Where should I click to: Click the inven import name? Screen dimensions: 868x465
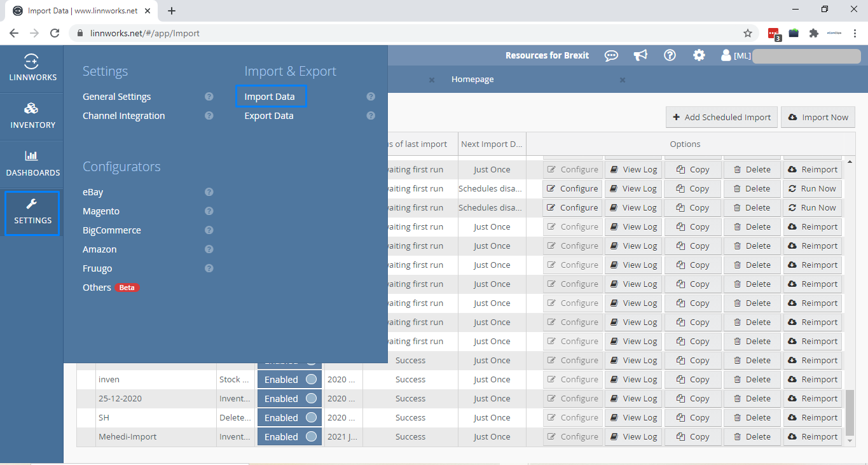click(109, 380)
